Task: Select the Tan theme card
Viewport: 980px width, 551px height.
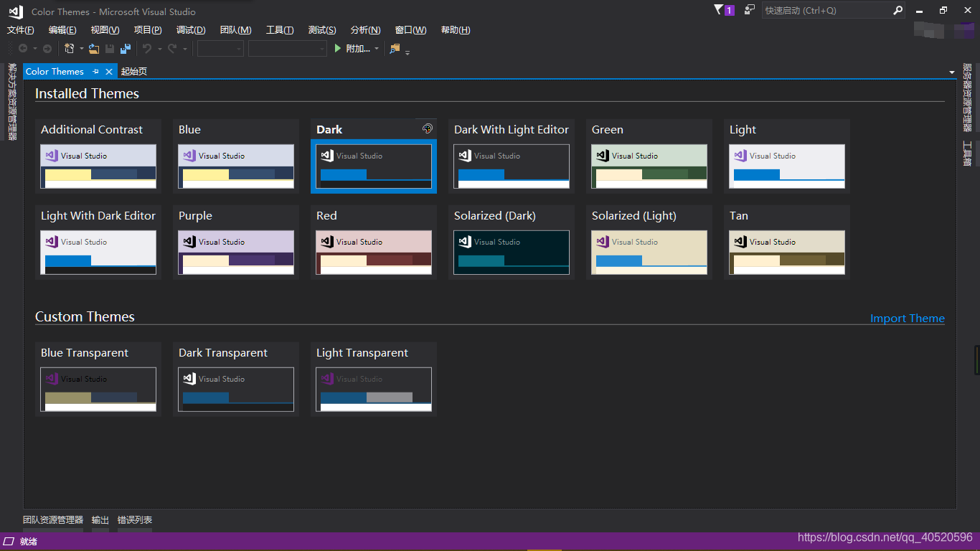Action: tap(787, 242)
